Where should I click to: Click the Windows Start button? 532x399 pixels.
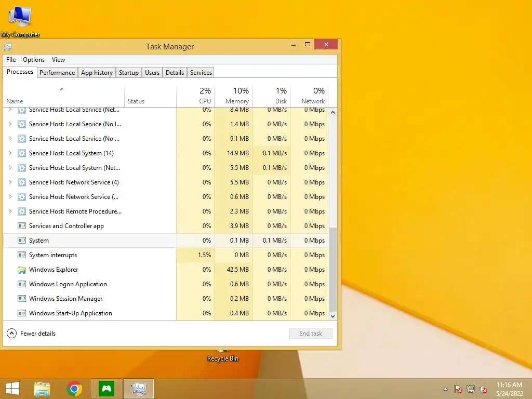coord(12,389)
